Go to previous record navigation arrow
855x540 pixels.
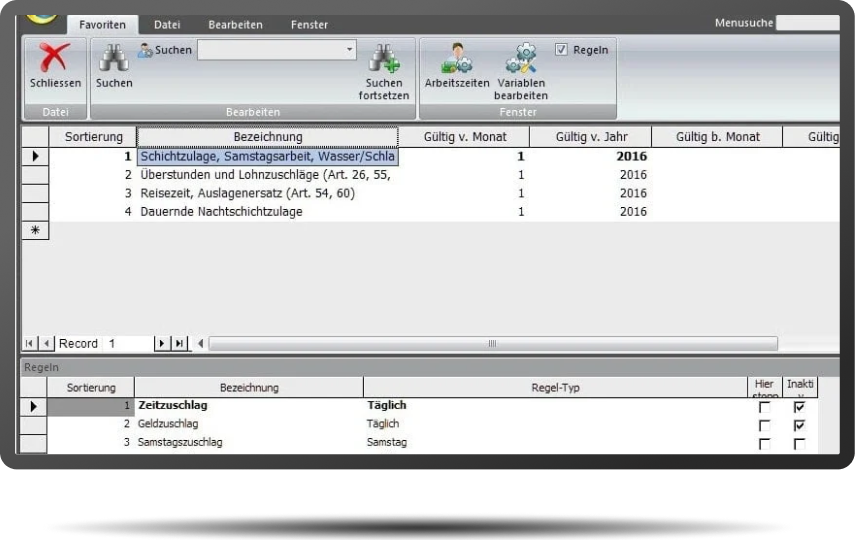[x=46, y=344]
